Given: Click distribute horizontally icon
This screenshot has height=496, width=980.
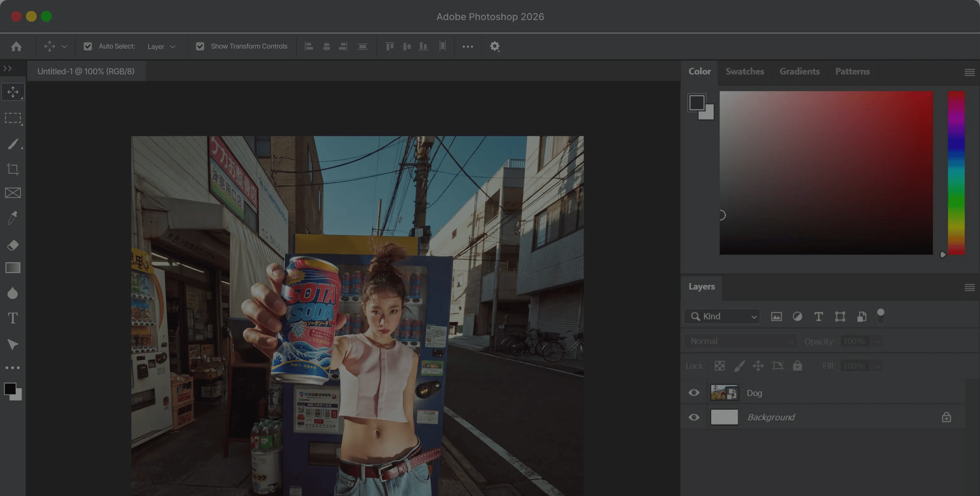Looking at the screenshot, I should tap(362, 46).
